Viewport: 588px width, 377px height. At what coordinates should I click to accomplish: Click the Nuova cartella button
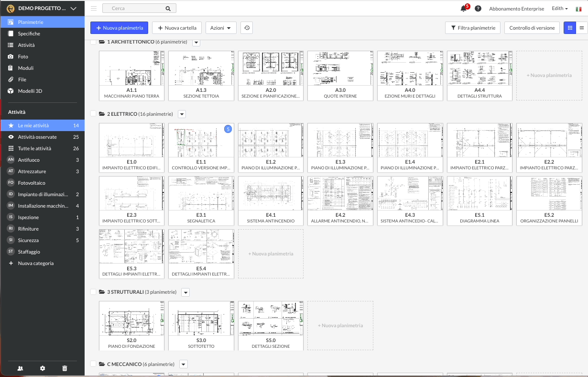point(177,28)
